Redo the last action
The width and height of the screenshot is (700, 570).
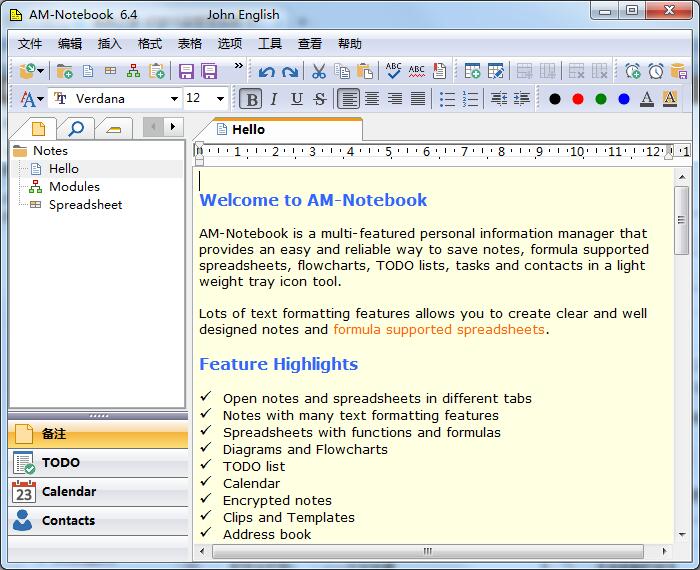(x=290, y=72)
